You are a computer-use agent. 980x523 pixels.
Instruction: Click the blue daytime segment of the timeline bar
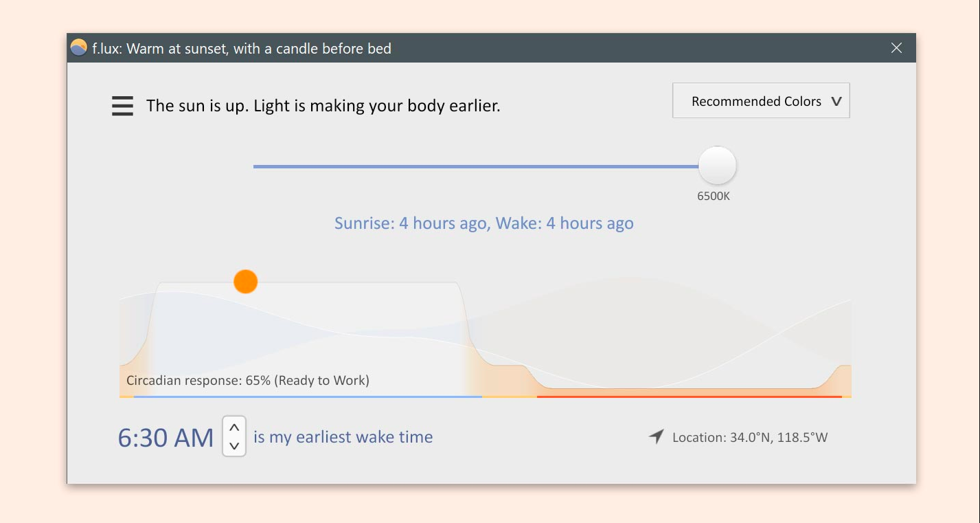tap(308, 397)
